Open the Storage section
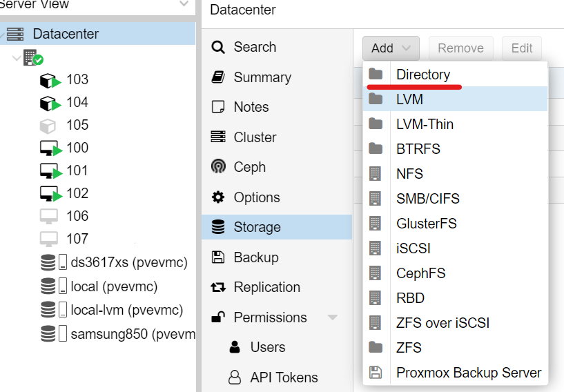This screenshot has width=564, height=392. click(x=277, y=227)
